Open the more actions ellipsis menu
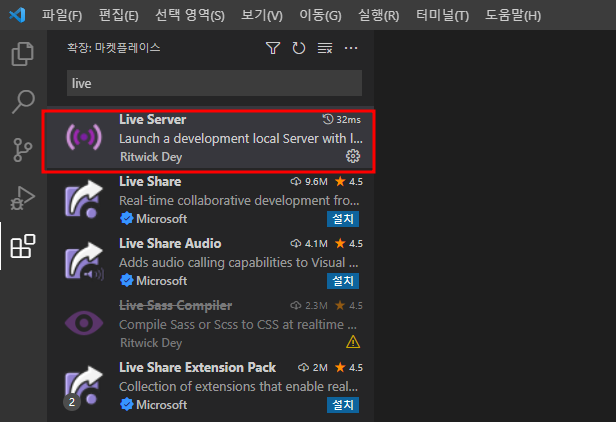Screen dimensions: 616x422 click(x=351, y=48)
